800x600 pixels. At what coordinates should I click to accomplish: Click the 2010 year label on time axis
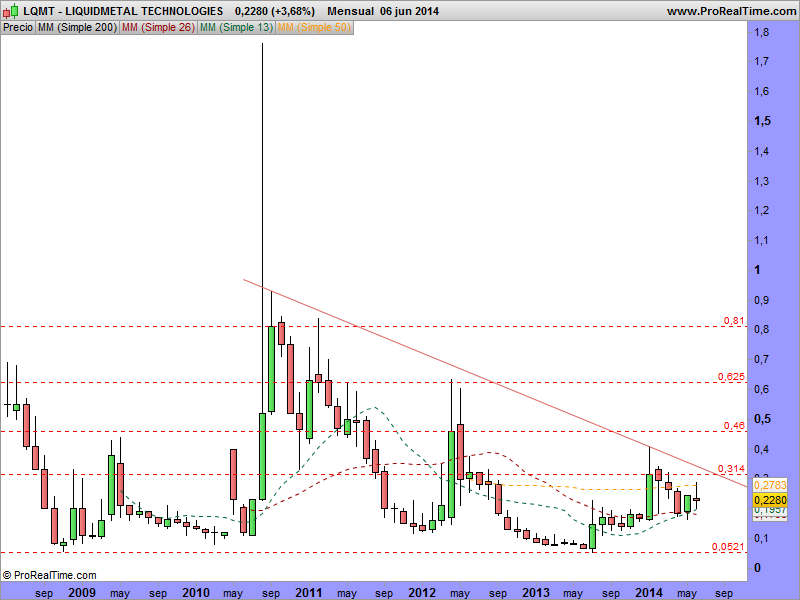[196, 593]
